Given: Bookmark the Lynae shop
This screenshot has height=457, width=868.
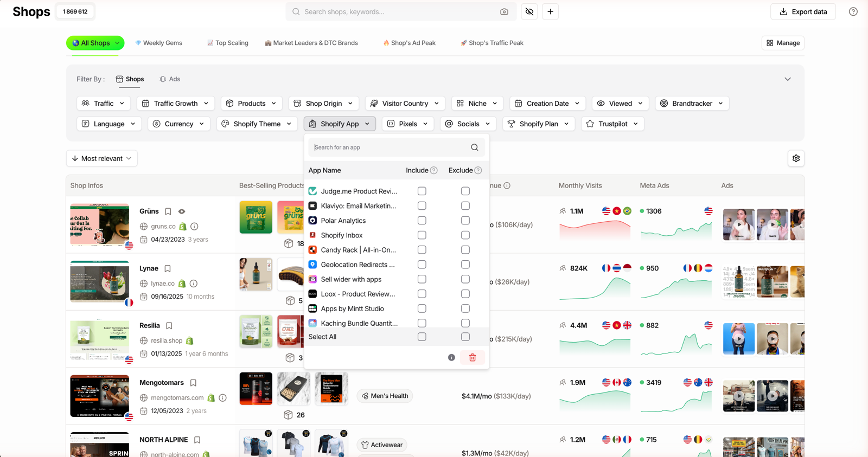Looking at the screenshot, I should click(168, 269).
